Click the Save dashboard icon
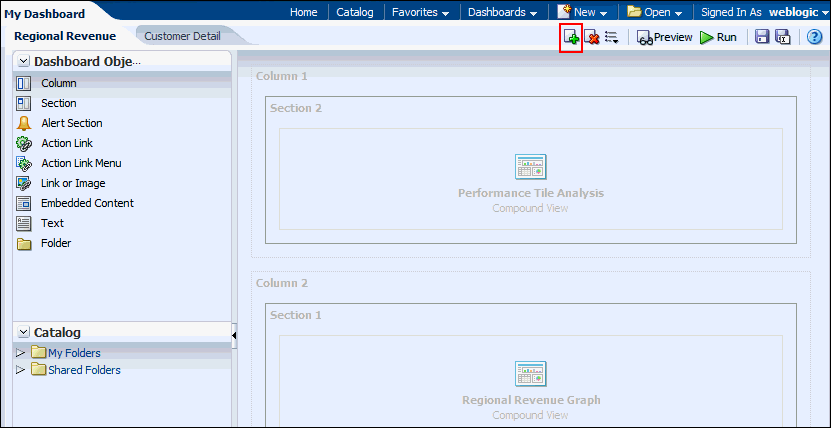This screenshot has width=831, height=428. point(762,37)
